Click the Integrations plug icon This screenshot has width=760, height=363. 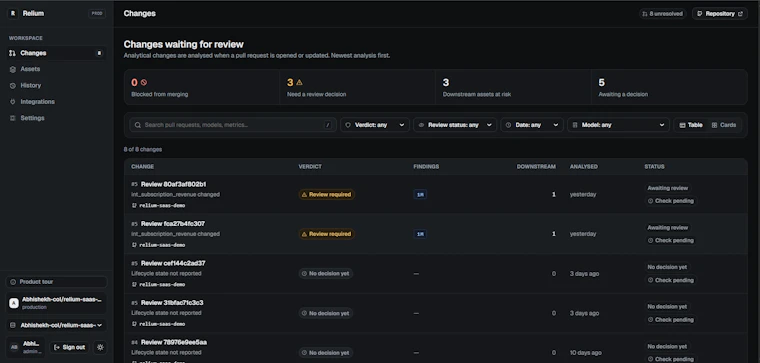tap(13, 102)
